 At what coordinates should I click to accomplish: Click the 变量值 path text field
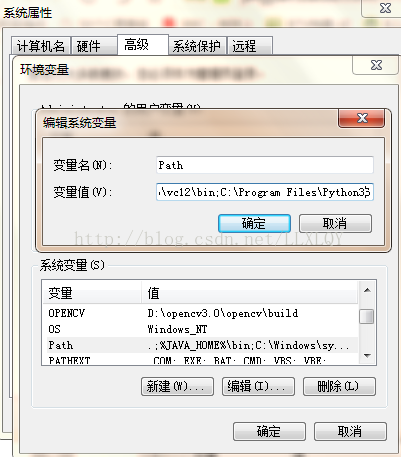tap(265, 192)
